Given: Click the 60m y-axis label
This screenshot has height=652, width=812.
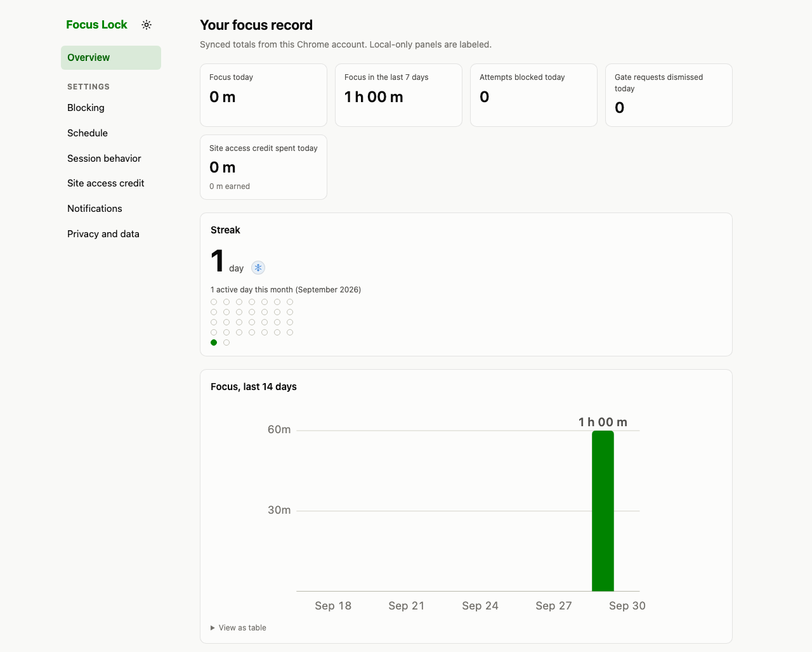Looking at the screenshot, I should point(279,429).
